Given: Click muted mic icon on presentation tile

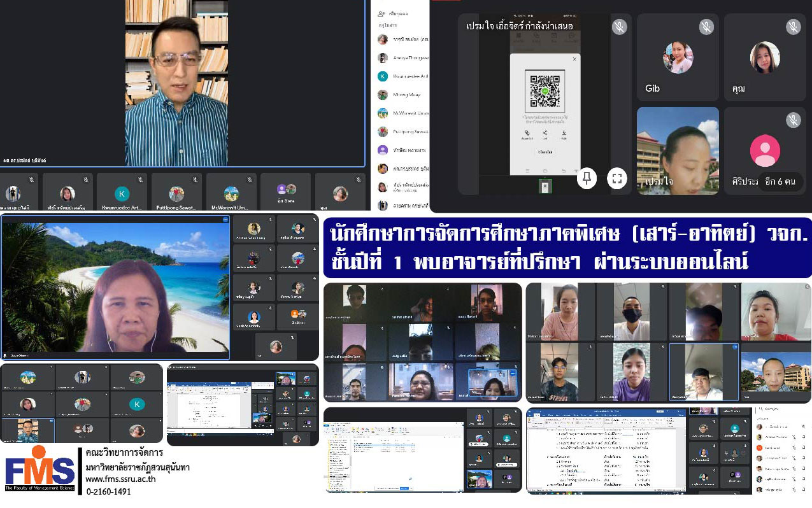Looking at the screenshot, I should pyautogui.click(x=619, y=27).
